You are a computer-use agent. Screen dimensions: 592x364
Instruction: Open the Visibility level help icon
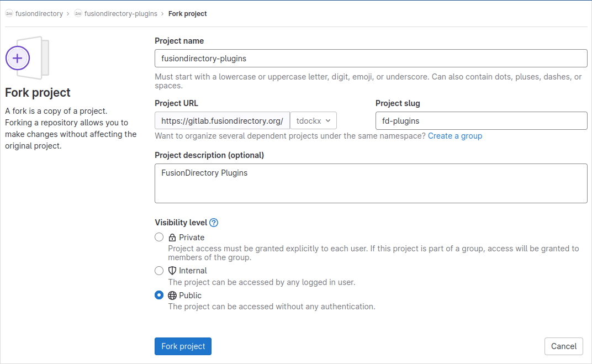coord(214,223)
